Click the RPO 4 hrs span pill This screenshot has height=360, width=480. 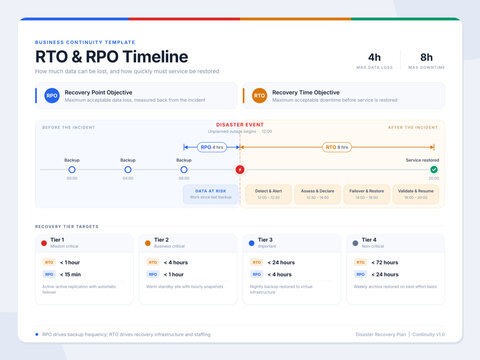(212, 147)
